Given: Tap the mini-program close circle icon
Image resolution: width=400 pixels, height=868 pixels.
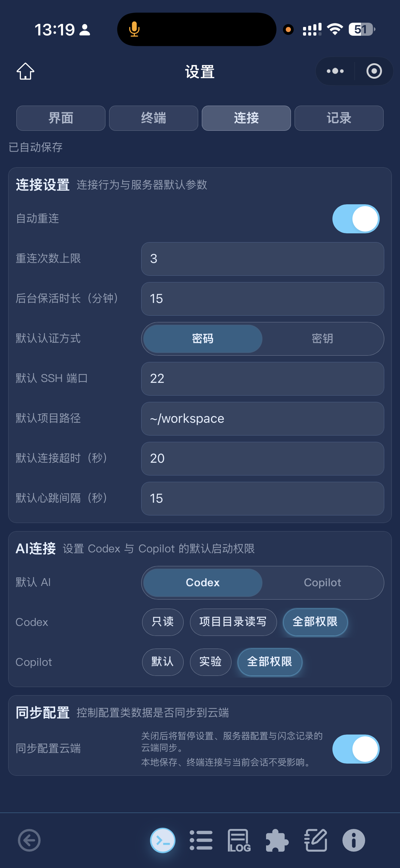Looking at the screenshot, I should [x=374, y=71].
